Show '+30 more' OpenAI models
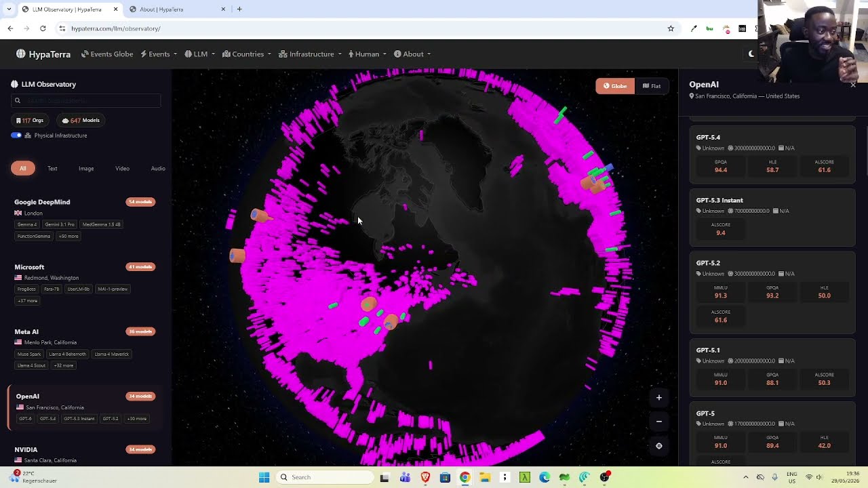Screen dimensions: 868x488 click(137, 419)
